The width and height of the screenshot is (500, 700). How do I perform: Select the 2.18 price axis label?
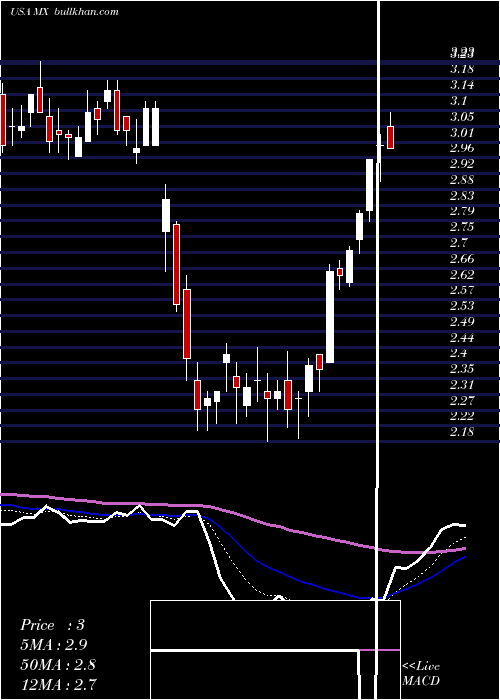pos(462,432)
